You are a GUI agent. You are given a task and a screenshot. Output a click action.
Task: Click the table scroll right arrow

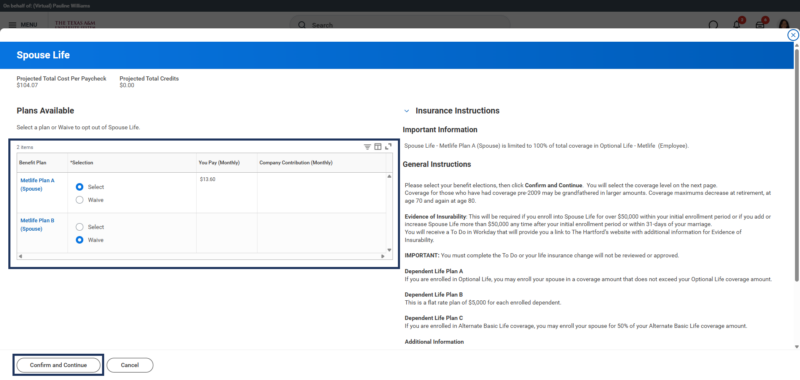point(383,256)
